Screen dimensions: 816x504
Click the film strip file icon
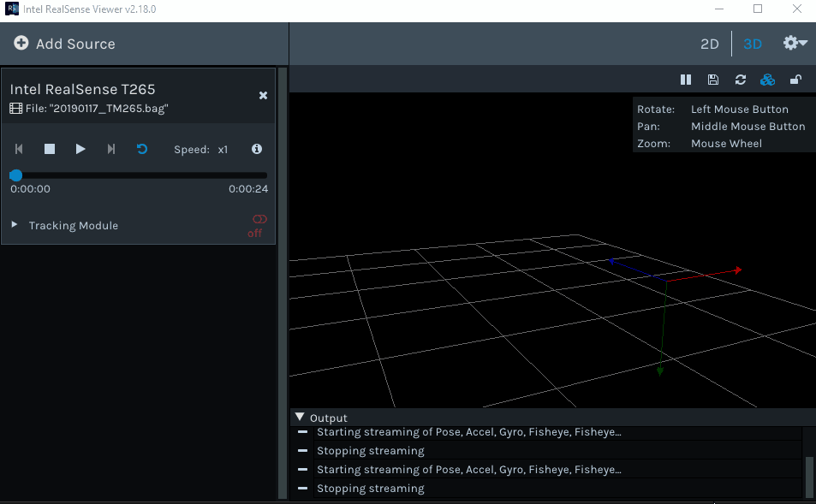pos(16,109)
